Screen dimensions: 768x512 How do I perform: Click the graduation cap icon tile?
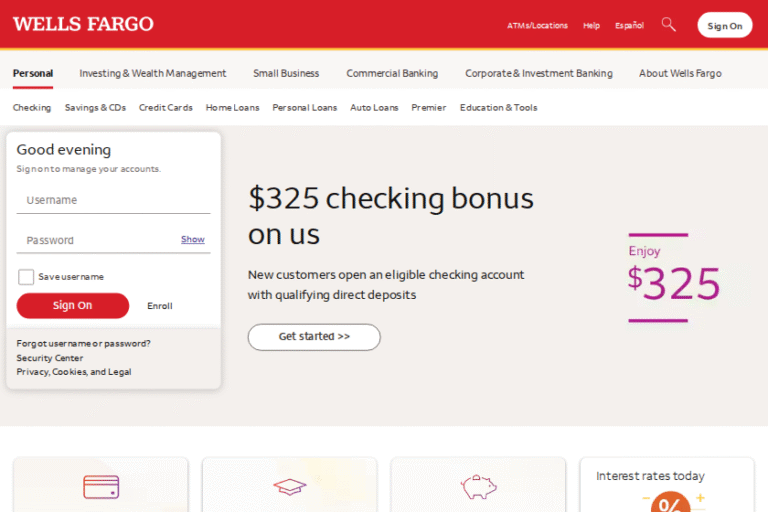tap(289, 487)
